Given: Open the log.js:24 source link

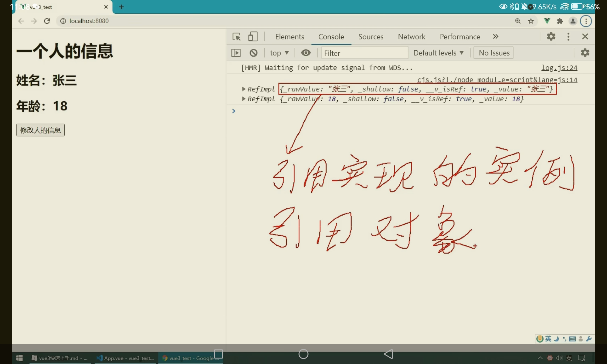Looking at the screenshot, I should [x=559, y=68].
